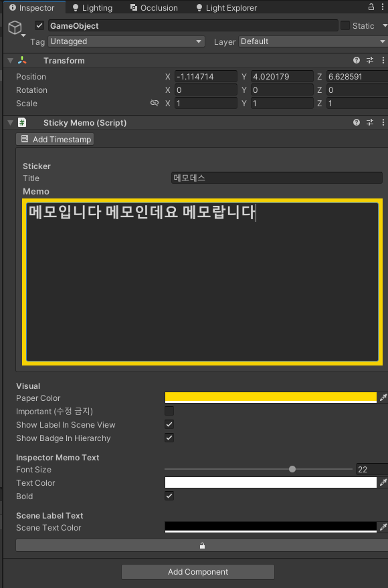This screenshot has height=588, width=388.
Task: Open Transform component more-options menu
Action: click(383, 60)
